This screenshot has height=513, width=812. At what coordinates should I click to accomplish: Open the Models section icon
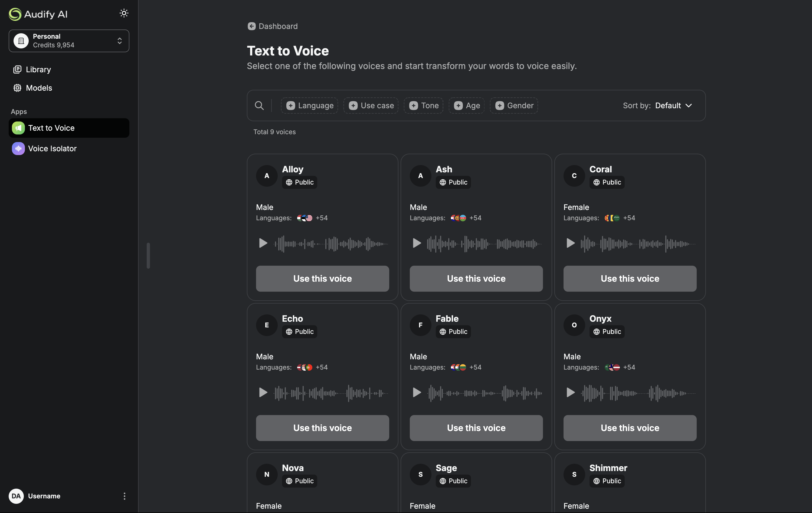(x=17, y=88)
